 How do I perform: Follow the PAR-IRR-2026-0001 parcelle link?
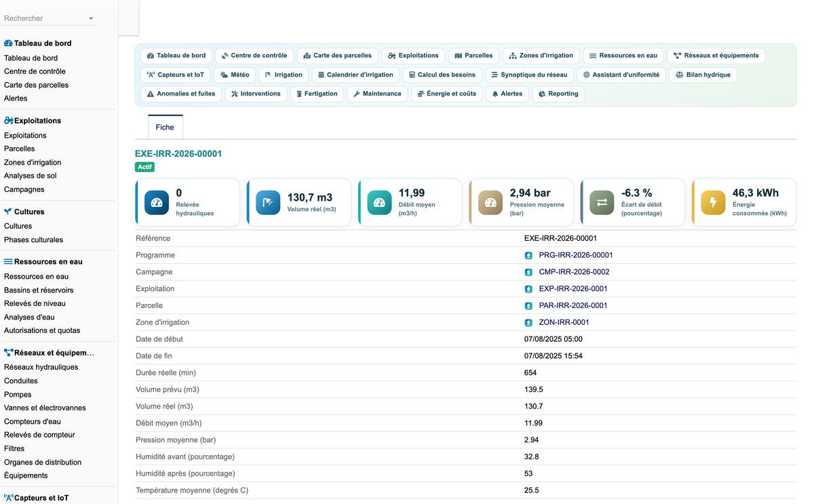pyautogui.click(x=573, y=306)
